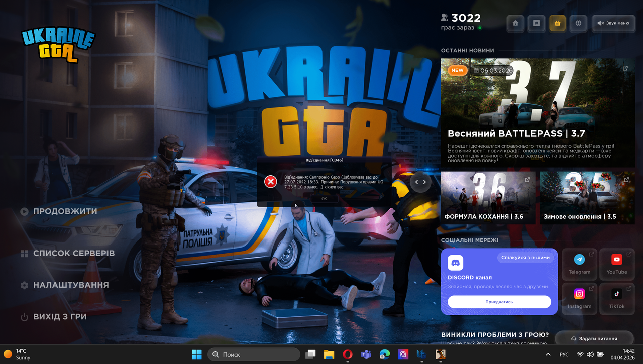Click the ОСТАННІ НОВИНИ heading
Viewport: 643px width, 364px height.
467,51
